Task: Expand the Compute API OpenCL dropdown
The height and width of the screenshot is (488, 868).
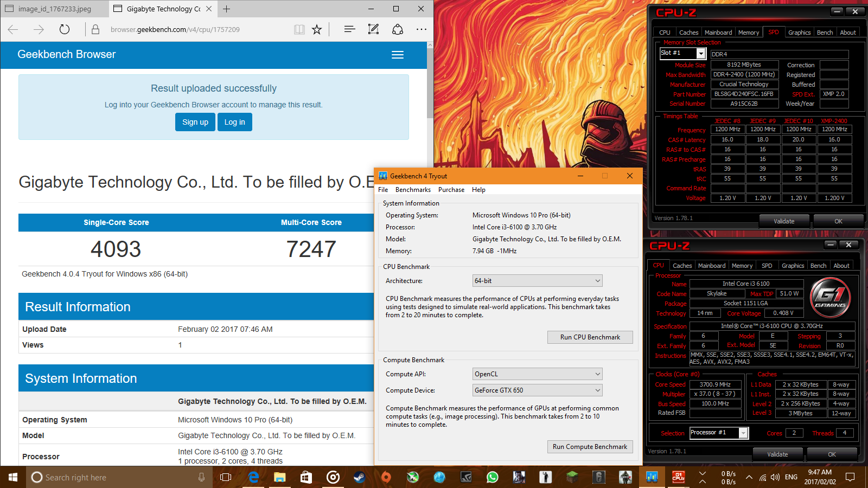Action: [x=538, y=374]
